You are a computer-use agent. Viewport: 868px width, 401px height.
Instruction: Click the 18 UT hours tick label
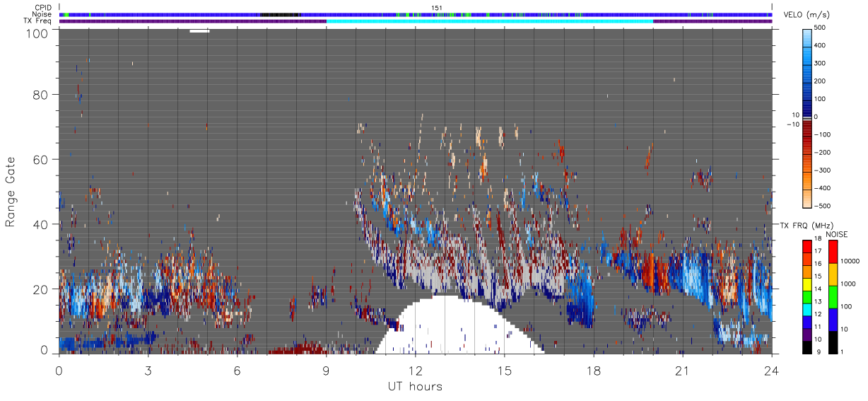tap(593, 371)
